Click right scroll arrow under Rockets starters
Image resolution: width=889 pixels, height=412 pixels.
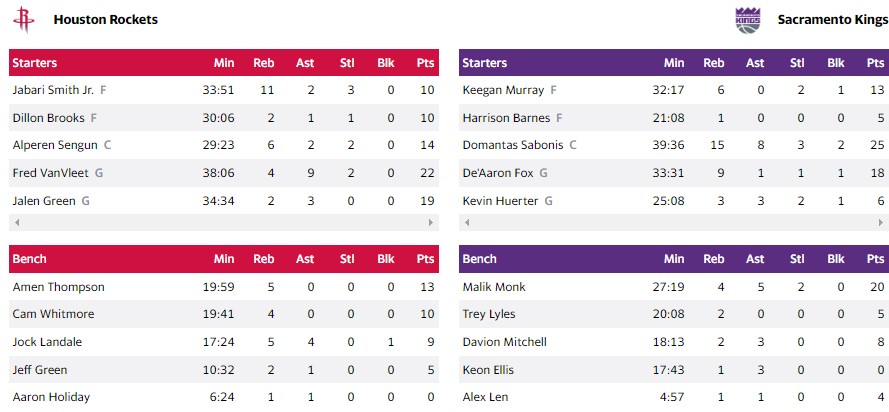[432, 222]
